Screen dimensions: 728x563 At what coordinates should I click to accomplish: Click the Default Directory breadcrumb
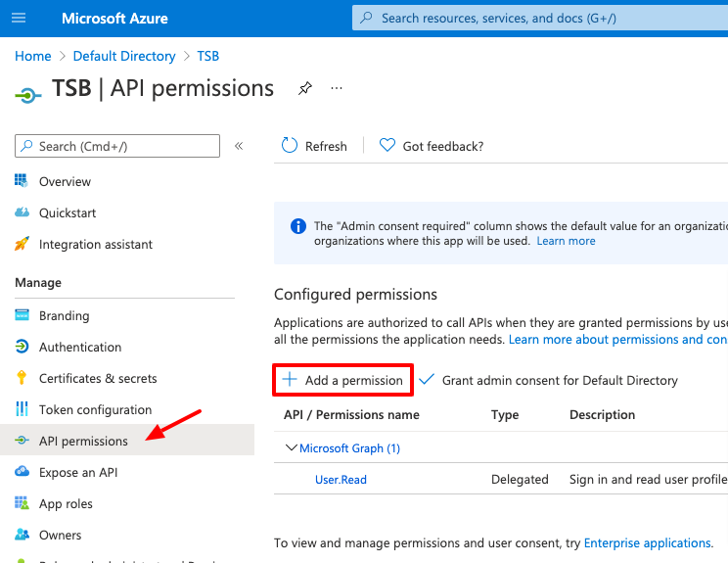[124, 56]
